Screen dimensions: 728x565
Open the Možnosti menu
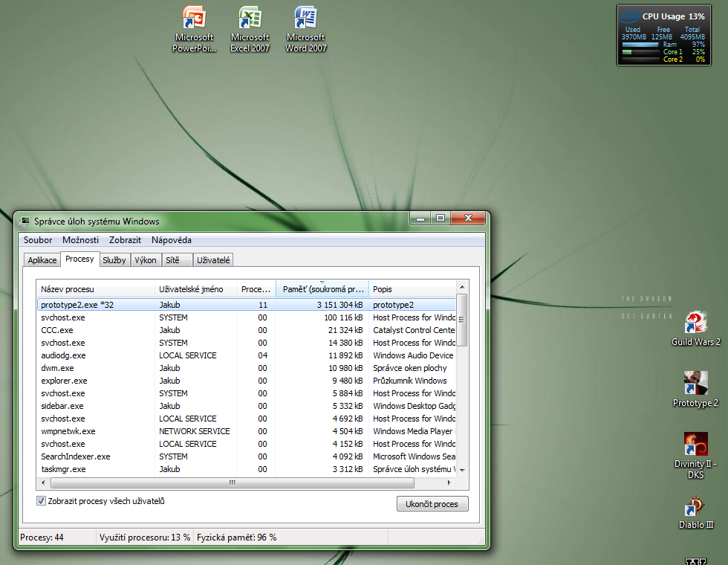tap(80, 240)
